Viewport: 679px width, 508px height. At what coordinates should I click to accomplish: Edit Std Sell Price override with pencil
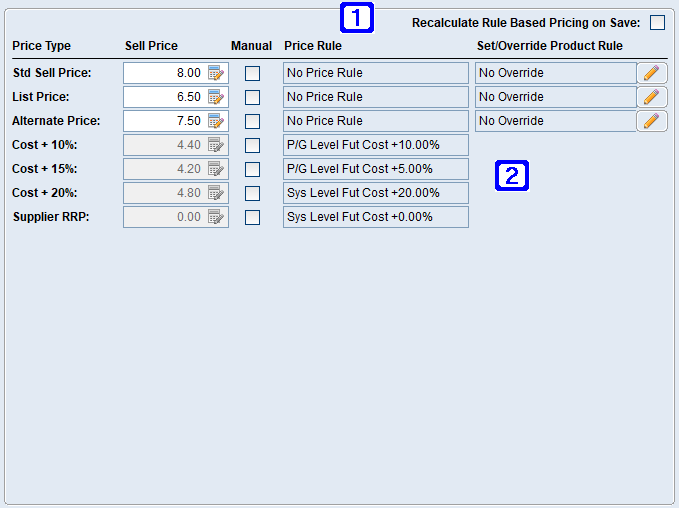tap(651, 73)
